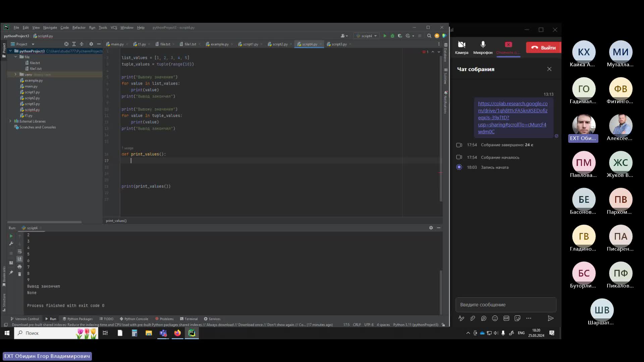Open the Python Console tab

pyautogui.click(x=134, y=319)
